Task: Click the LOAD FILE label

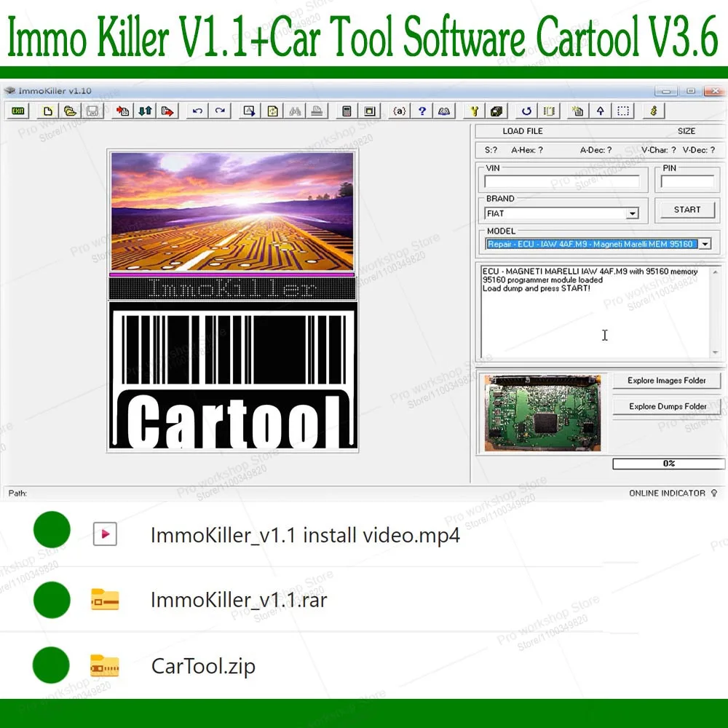Action: tap(522, 131)
